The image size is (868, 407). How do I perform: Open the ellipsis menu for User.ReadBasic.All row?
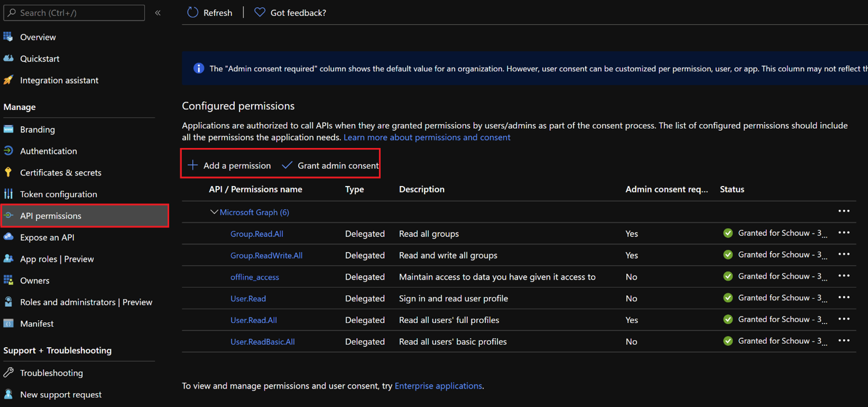pyautogui.click(x=844, y=341)
